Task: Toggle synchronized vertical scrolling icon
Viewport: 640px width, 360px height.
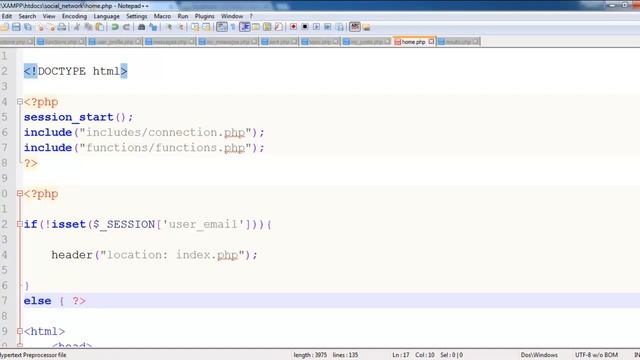Action: pos(195,27)
